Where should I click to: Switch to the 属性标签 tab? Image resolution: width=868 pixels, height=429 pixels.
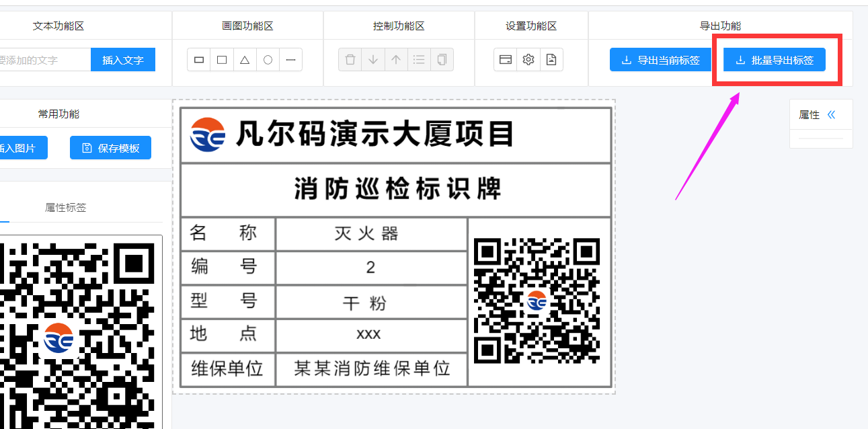66,207
